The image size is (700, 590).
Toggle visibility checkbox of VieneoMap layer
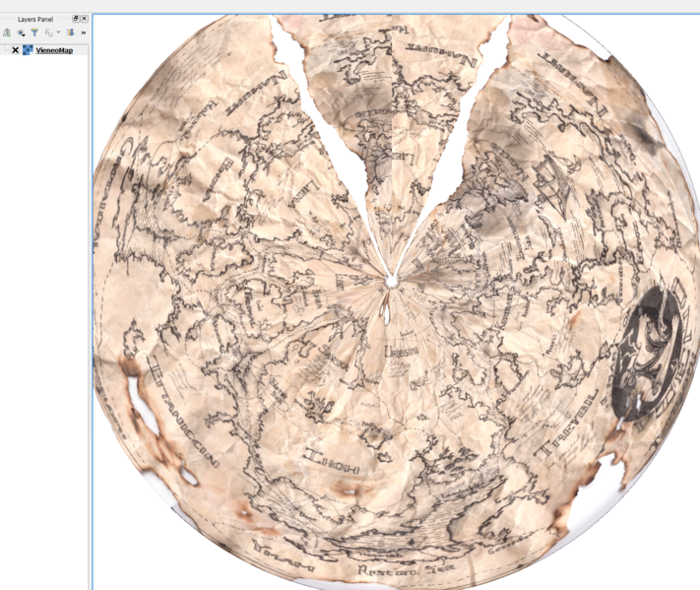(15, 50)
